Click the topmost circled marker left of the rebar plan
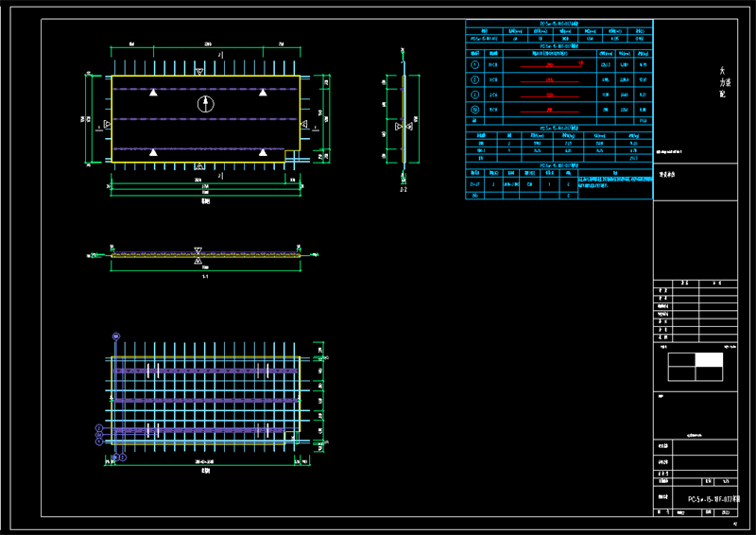The image size is (756, 535). click(x=99, y=428)
